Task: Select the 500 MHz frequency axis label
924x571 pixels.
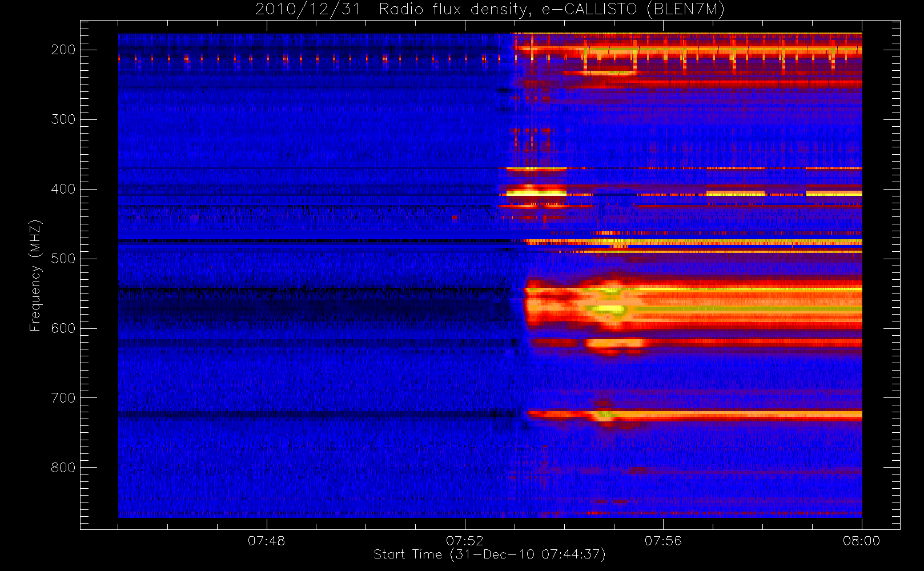Action: point(63,259)
